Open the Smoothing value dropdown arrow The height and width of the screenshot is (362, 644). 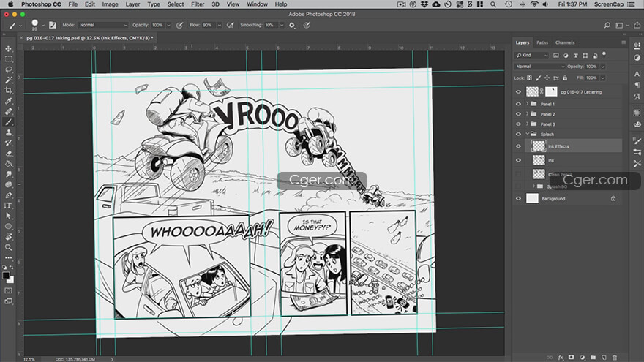tap(282, 25)
